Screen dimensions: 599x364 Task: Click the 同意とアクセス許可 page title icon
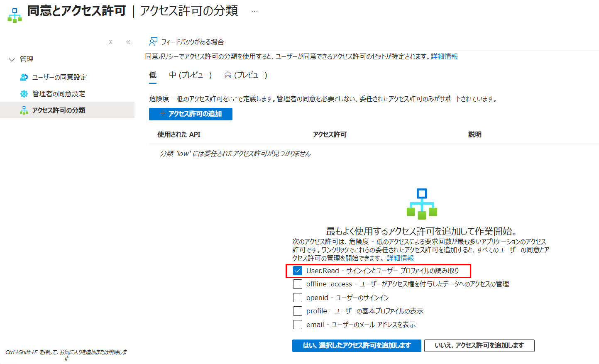coord(14,14)
